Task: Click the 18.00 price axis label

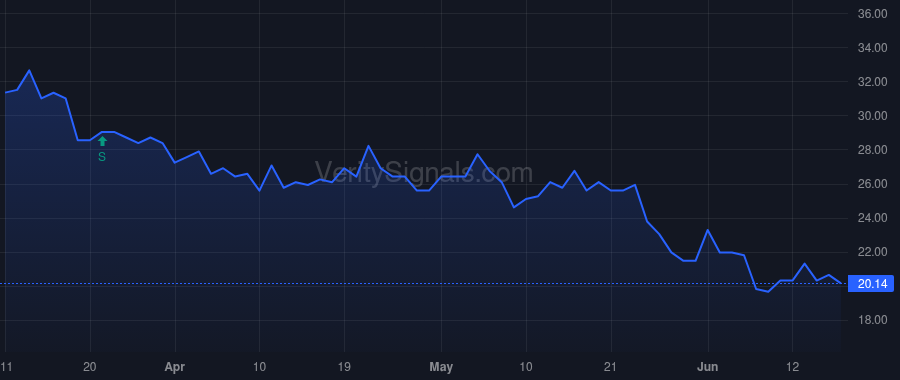Action: click(x=872, y=320)
